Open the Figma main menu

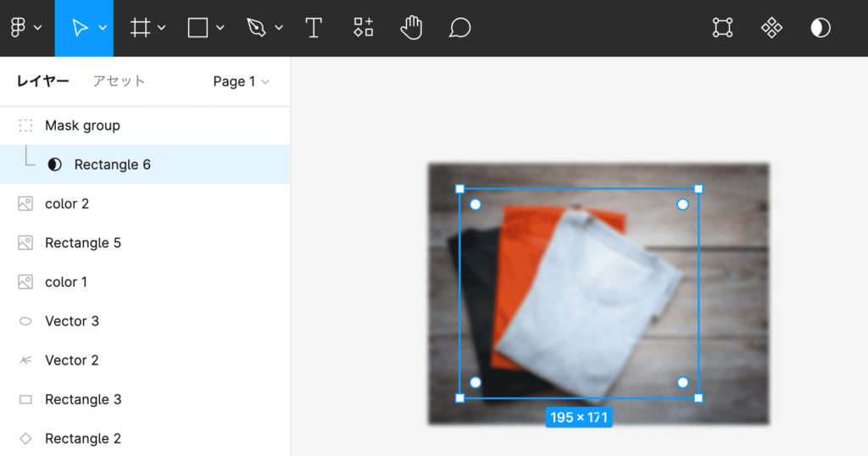tap(19, 28)
